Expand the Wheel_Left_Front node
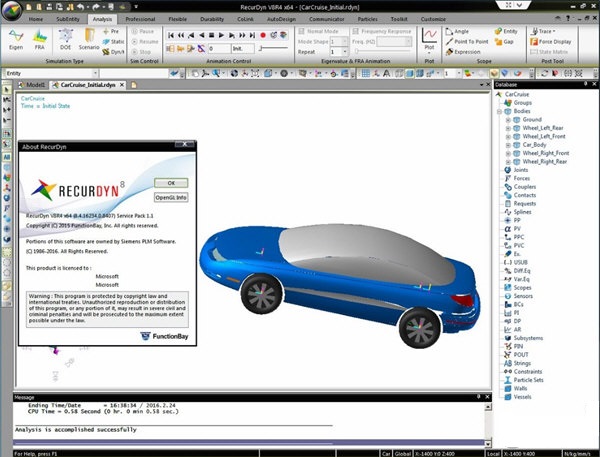This screenshot has height=457, width=600. (508, 137)
